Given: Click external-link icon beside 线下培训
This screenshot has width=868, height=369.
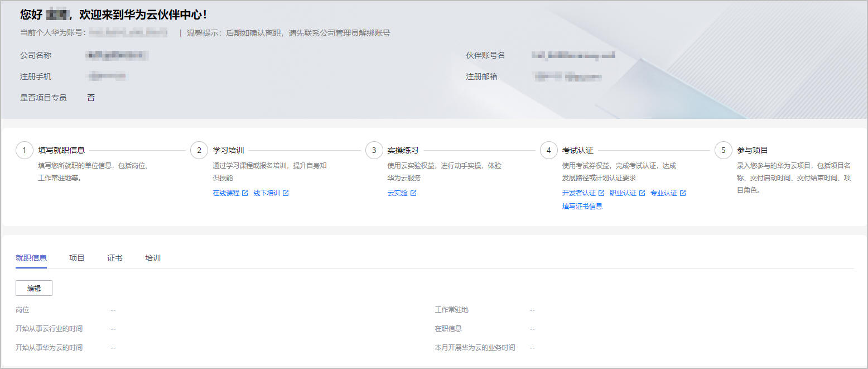Looking at the screenshot, I should pos(286,193).
